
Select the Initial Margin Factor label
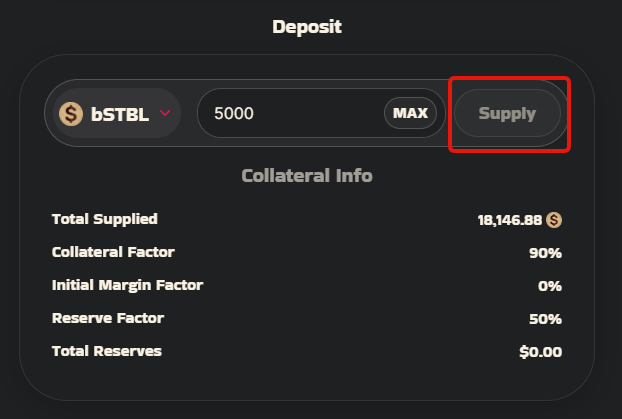tap(127, 285)
